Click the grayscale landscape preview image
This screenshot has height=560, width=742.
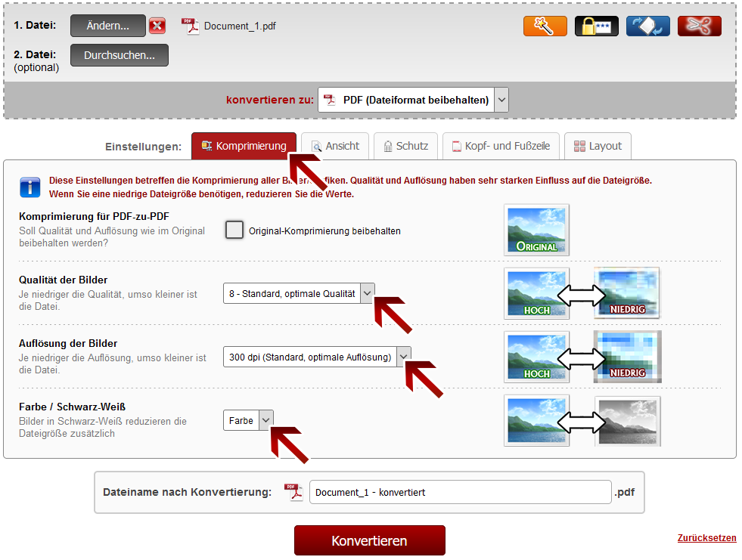tap(627, 421)
